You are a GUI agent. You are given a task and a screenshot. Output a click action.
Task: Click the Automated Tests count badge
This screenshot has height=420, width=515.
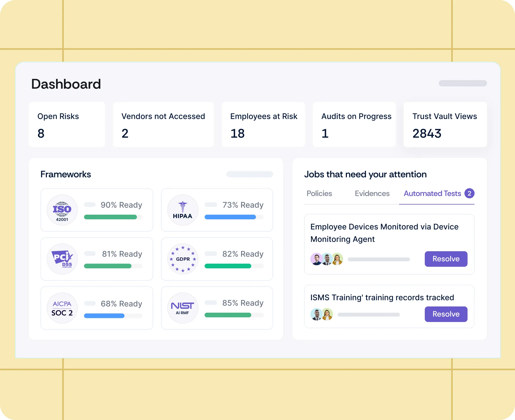coord(469,193)
